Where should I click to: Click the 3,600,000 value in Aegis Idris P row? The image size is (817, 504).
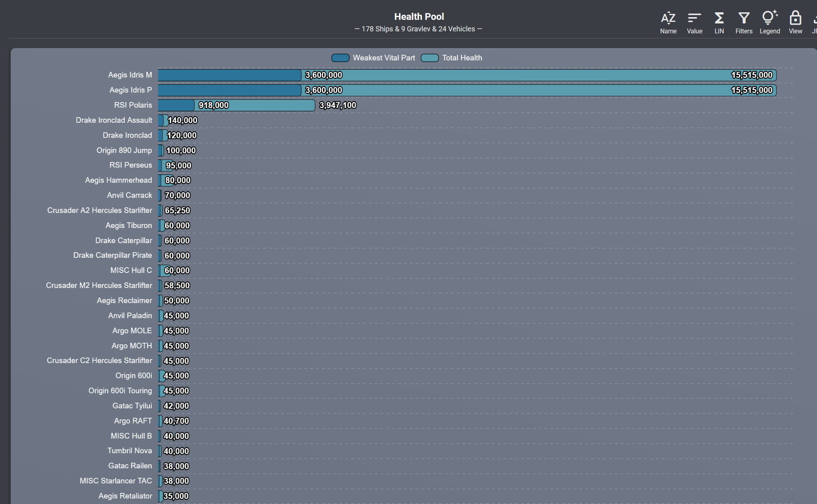(x=323, y=90)
